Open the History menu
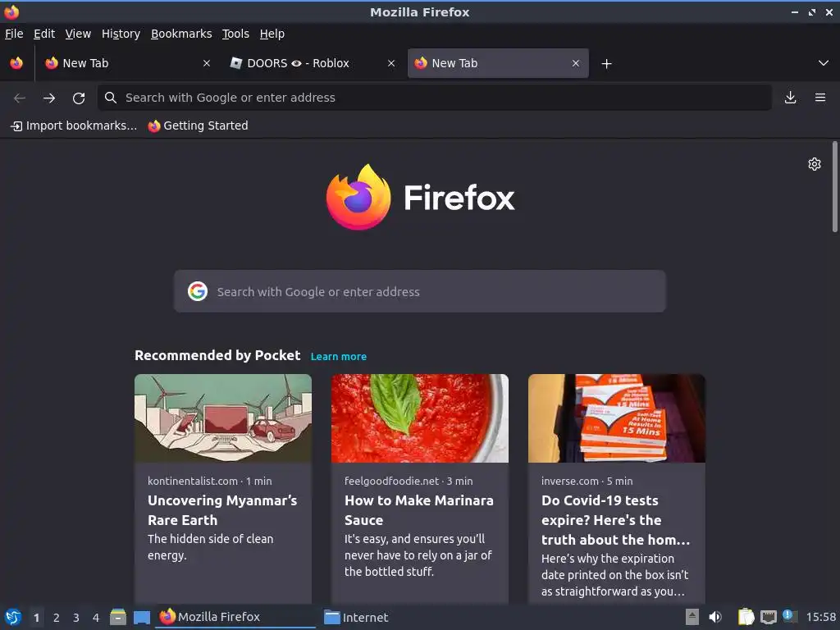Screen dimensions: 840x630 pos(121,34)
